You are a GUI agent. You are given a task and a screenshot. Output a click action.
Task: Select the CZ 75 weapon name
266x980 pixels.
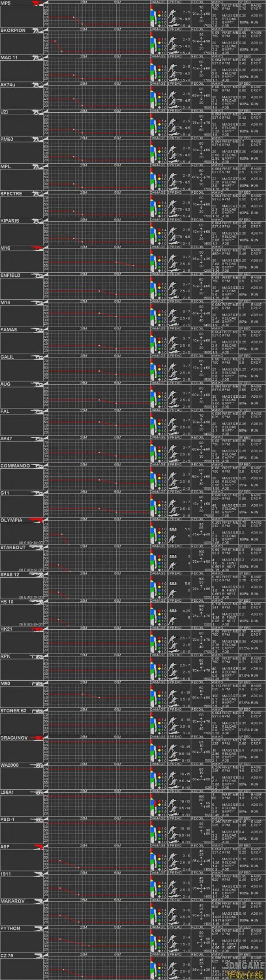(7, 956)
